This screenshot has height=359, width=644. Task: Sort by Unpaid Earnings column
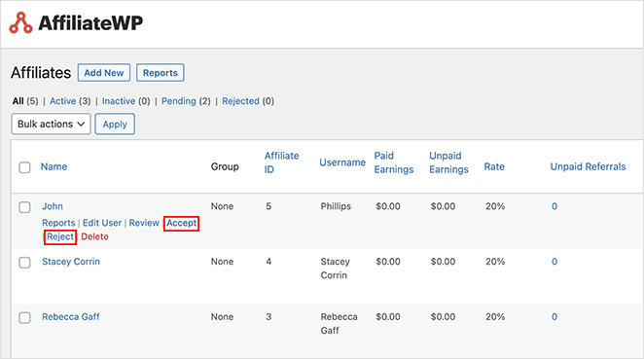pos(448,162)
